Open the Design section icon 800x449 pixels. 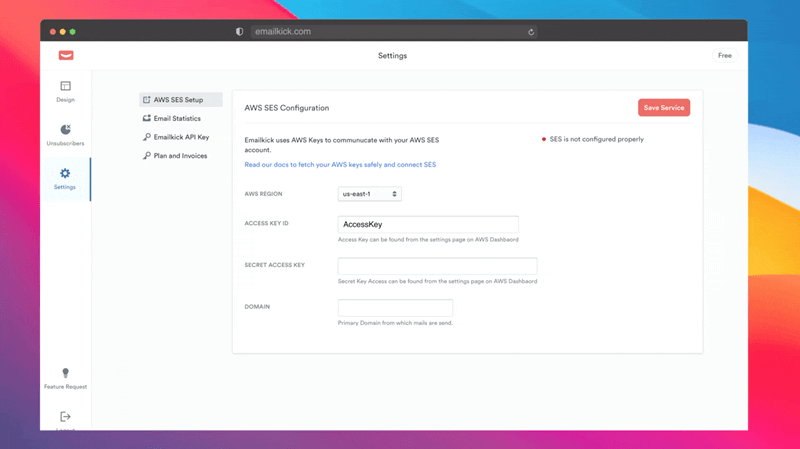tap(65, 86)
